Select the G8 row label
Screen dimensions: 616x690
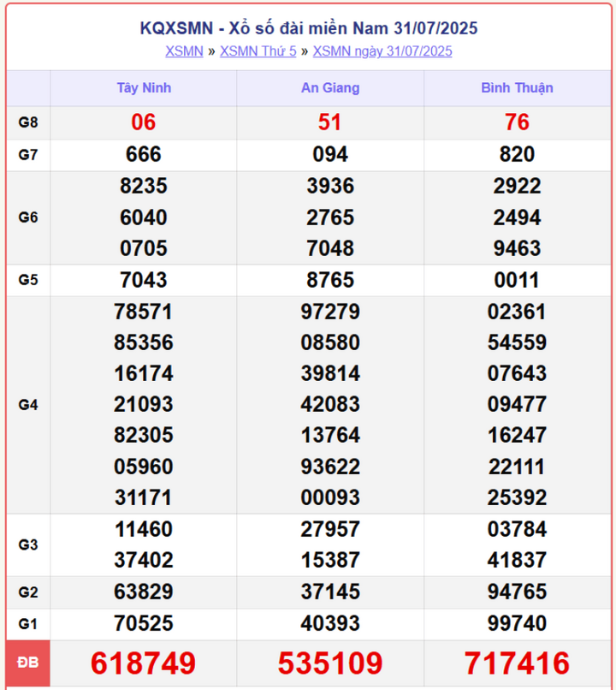[28, 122]
